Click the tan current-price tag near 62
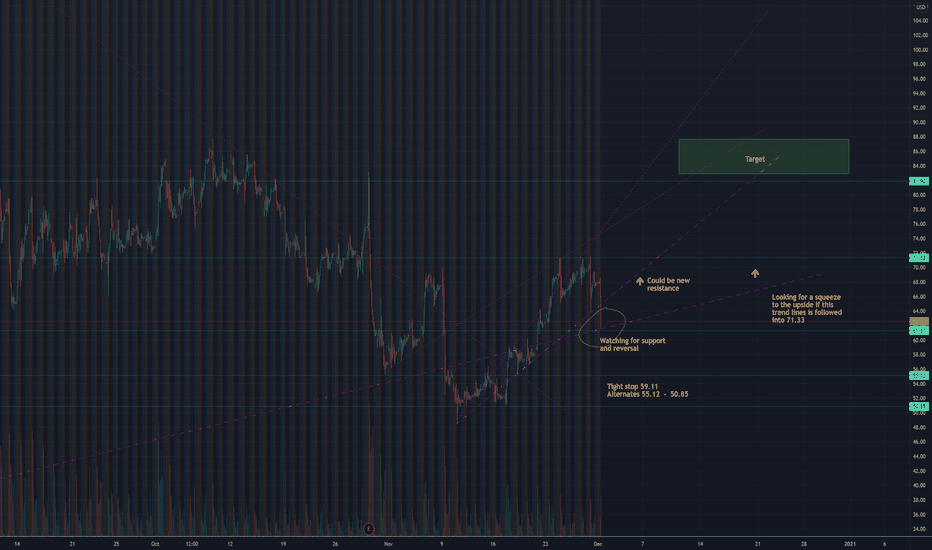This screenshot has width=932, height=550. click(x=919, y=322)
